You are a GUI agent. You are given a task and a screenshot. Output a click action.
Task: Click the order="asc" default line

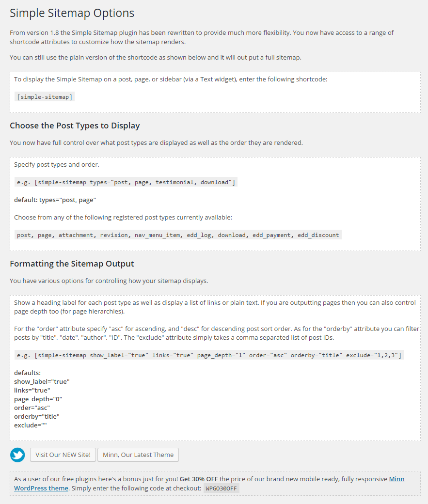(32, 408)
